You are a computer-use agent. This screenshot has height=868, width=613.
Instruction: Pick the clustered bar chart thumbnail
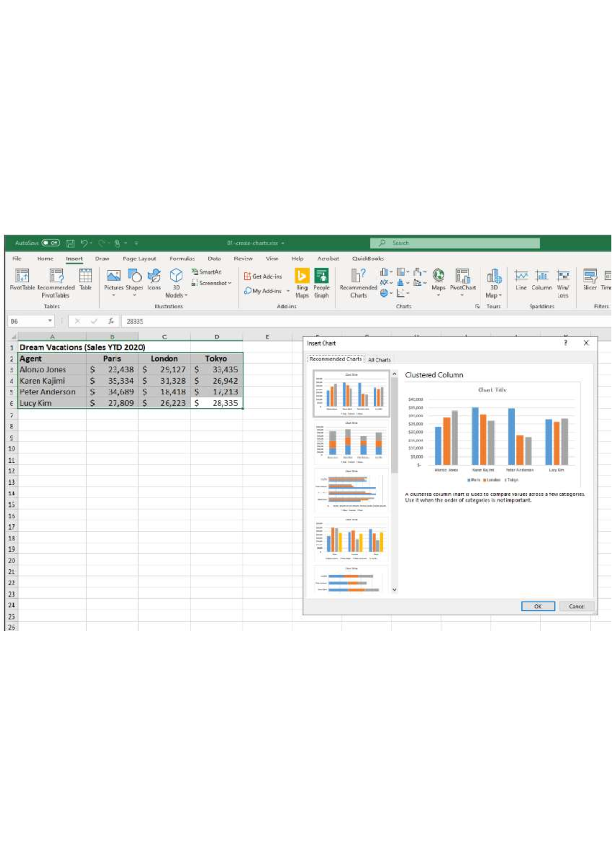351,490
